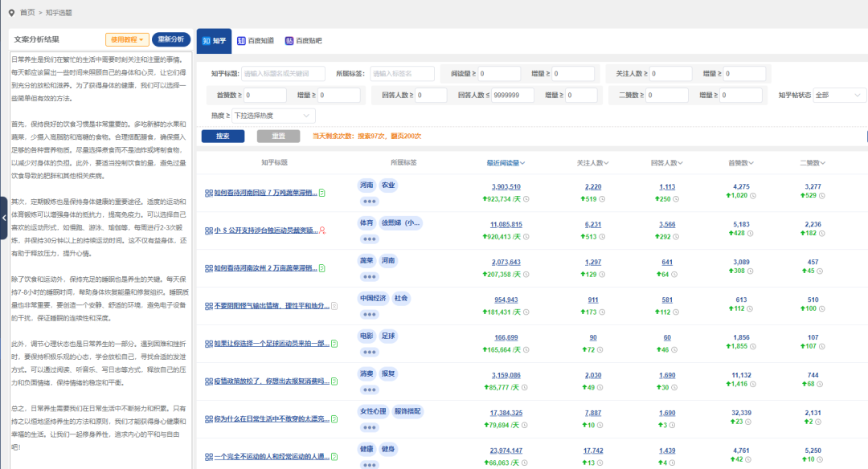Image resolution: width=868 pixels, height=469 pixels.
Task: Focus the 二赞数 ≥ input field
Action: click(667, 95)
